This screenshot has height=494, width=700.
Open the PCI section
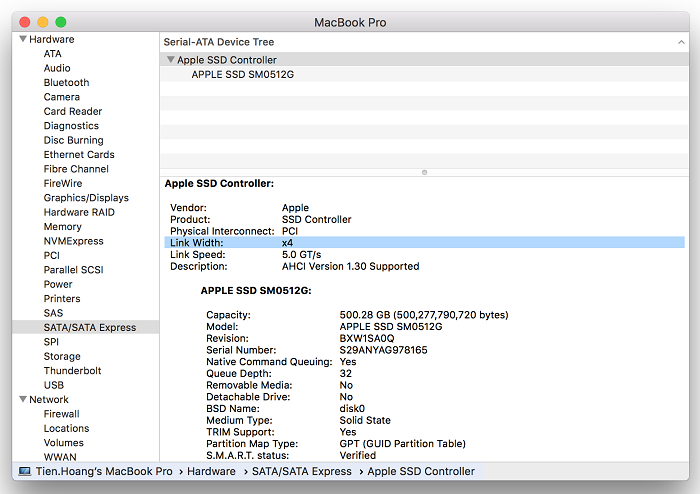click(x=51, y=255)
